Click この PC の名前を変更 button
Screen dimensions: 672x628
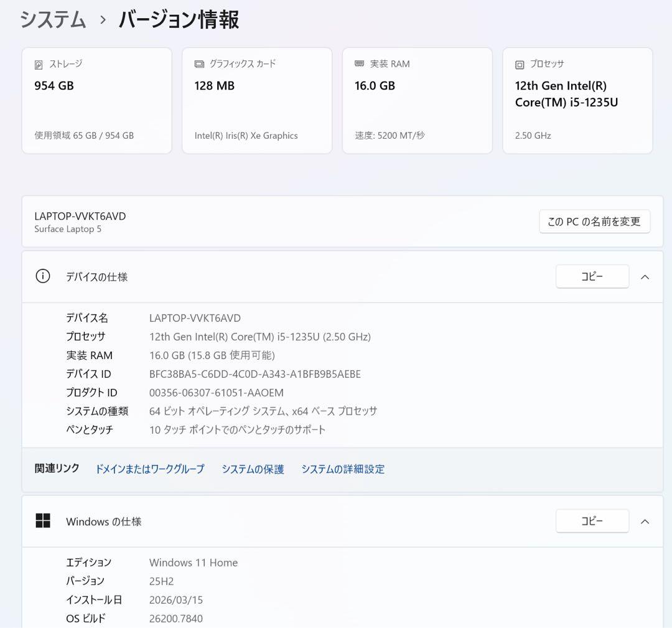(x=594, y=222)
